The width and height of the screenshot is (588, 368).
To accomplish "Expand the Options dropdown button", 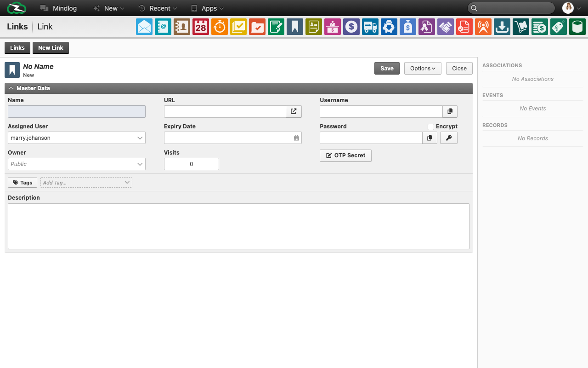I will 423,68.
